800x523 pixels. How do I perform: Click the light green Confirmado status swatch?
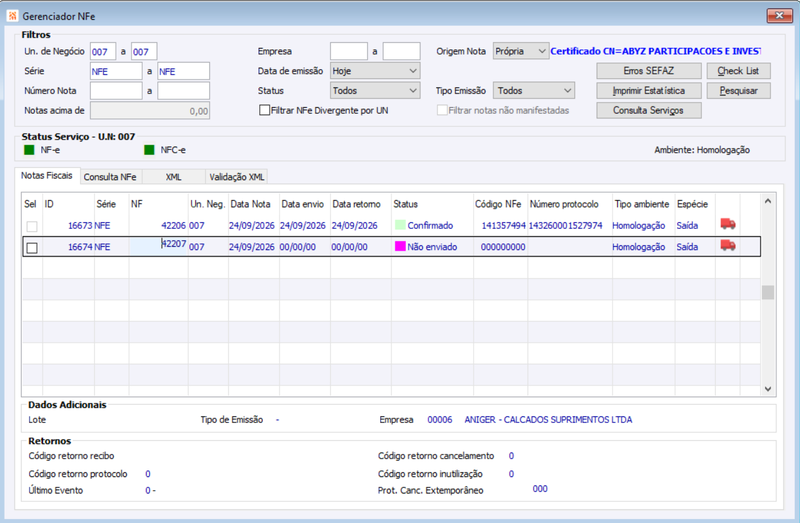(x=400, y=225)
